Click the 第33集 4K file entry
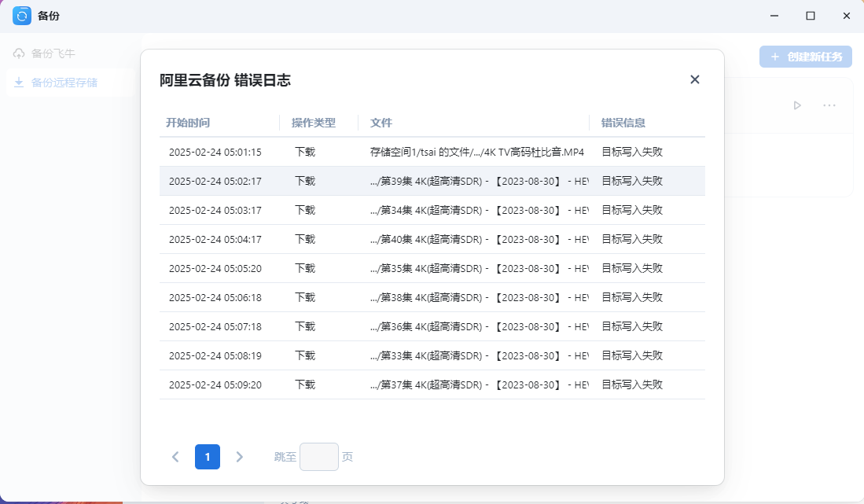 pos(479,356)
